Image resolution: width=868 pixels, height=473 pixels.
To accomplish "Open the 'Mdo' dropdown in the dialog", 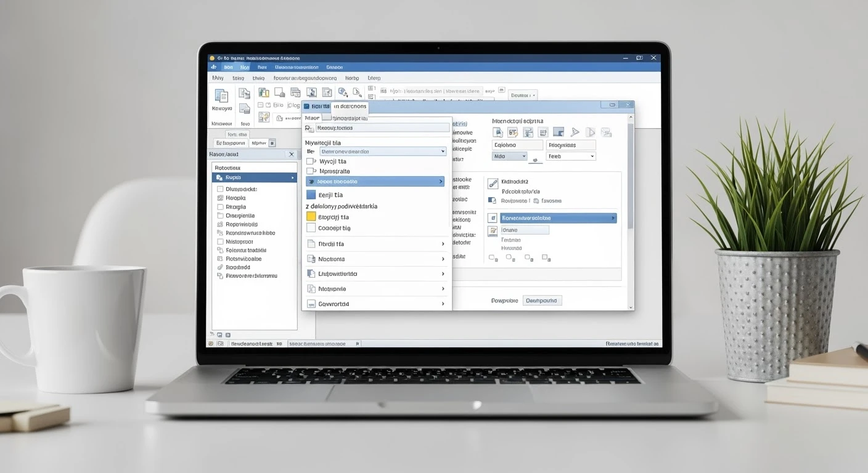I will [509, 156].
